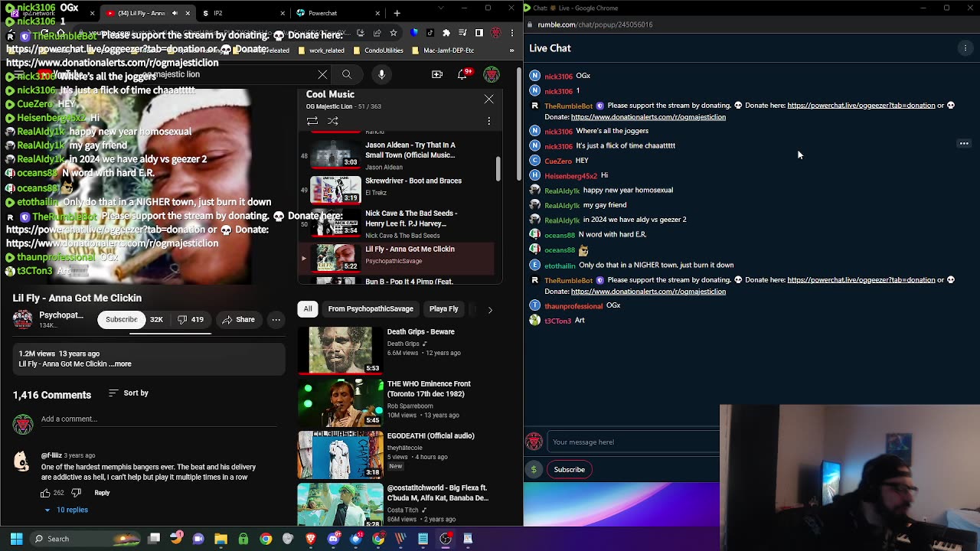
Task: Open CondoUtilities bookmarks folder
Action: (x=379, y=51)
